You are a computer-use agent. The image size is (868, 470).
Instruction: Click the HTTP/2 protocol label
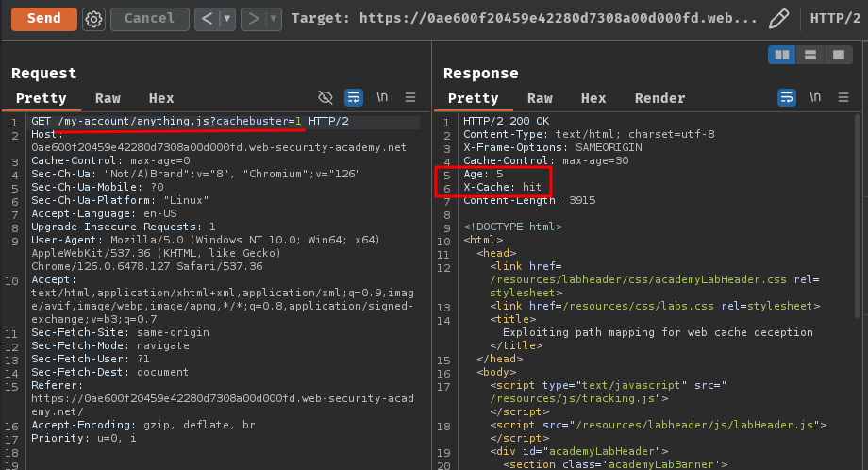[835, 18]
